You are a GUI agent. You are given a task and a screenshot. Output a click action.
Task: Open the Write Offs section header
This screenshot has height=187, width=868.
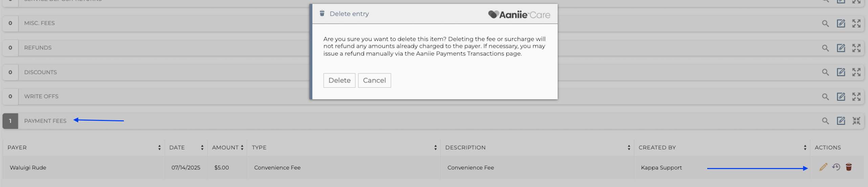(x=41, y=97)
